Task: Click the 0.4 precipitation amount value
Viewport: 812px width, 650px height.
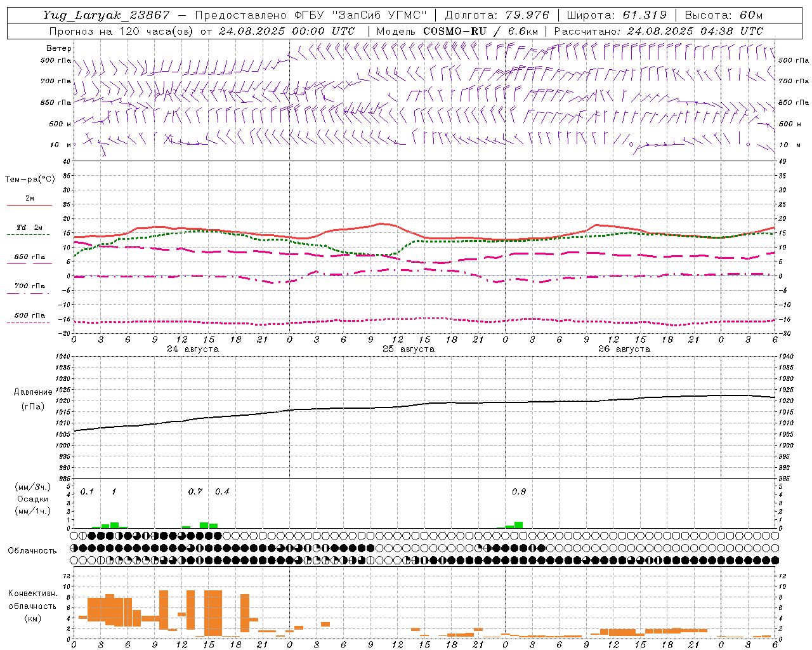Action: [x=222, y=492]
